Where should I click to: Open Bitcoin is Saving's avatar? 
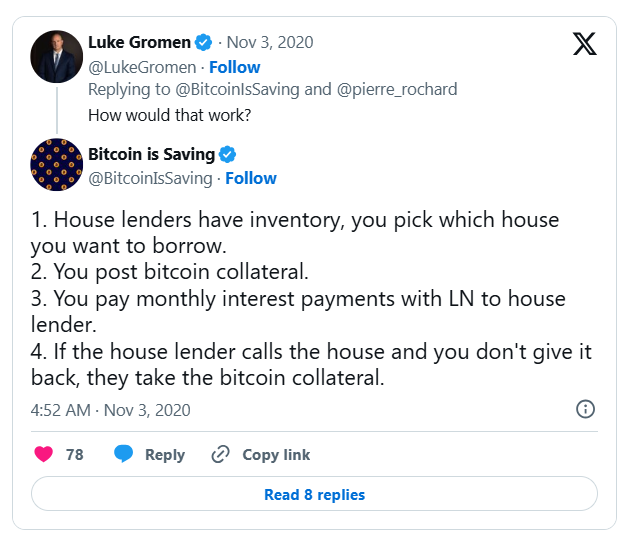(x=57, y=164)
